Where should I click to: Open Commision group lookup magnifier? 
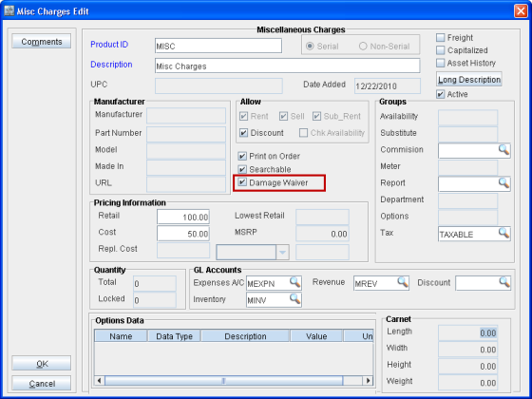coord(503,150)
